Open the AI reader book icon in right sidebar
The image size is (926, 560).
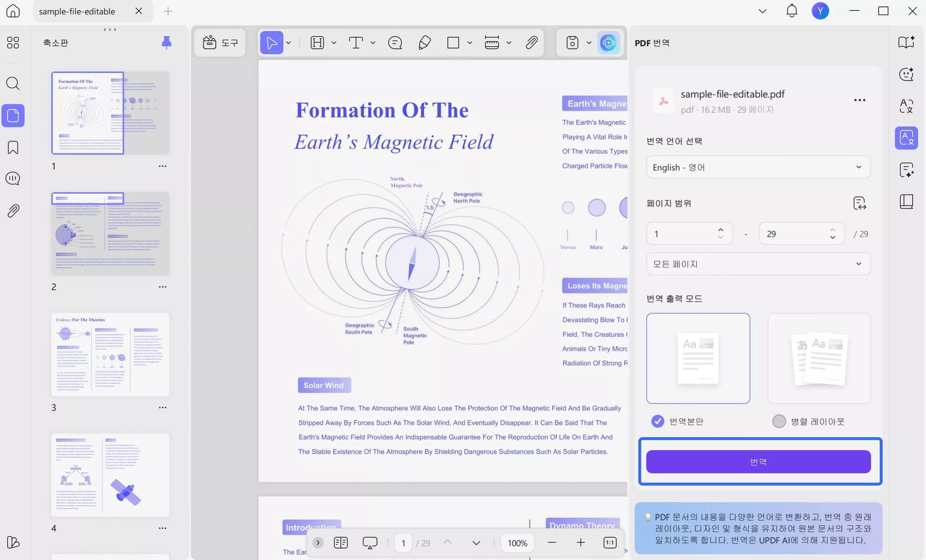point(906,42)
